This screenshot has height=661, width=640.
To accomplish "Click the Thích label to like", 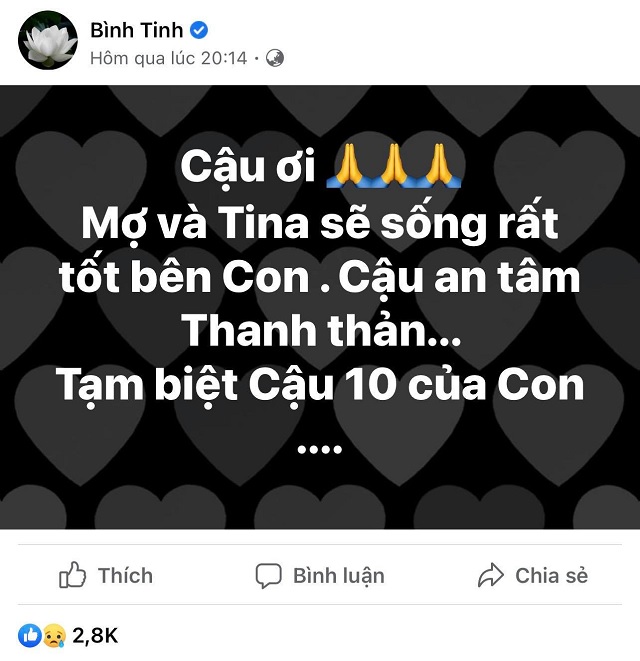I will click(125, 575).
